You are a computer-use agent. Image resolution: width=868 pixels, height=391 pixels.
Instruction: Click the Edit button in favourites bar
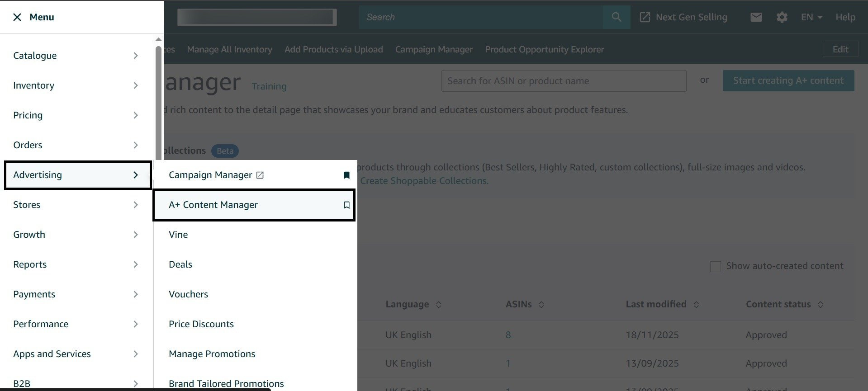pyautogui.click(x=840, y=49)
